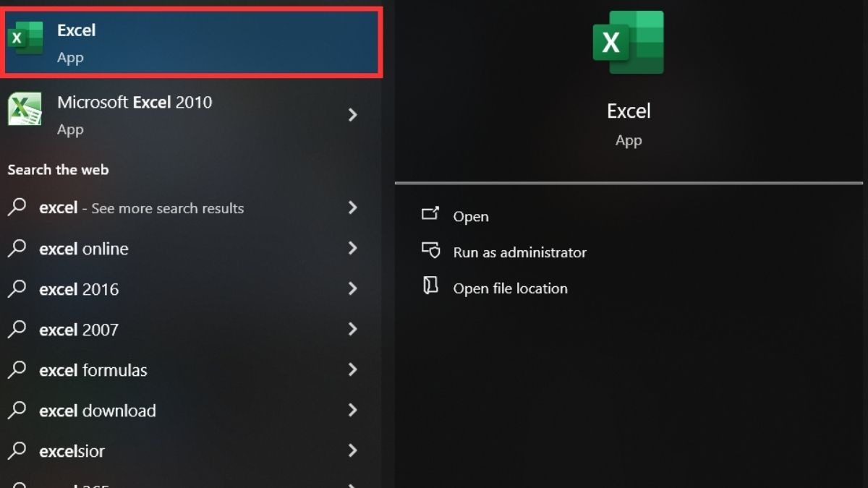Viewport: 868px width, 488px height.
Task: Choose Open file location
Action: tap(510, 288)
